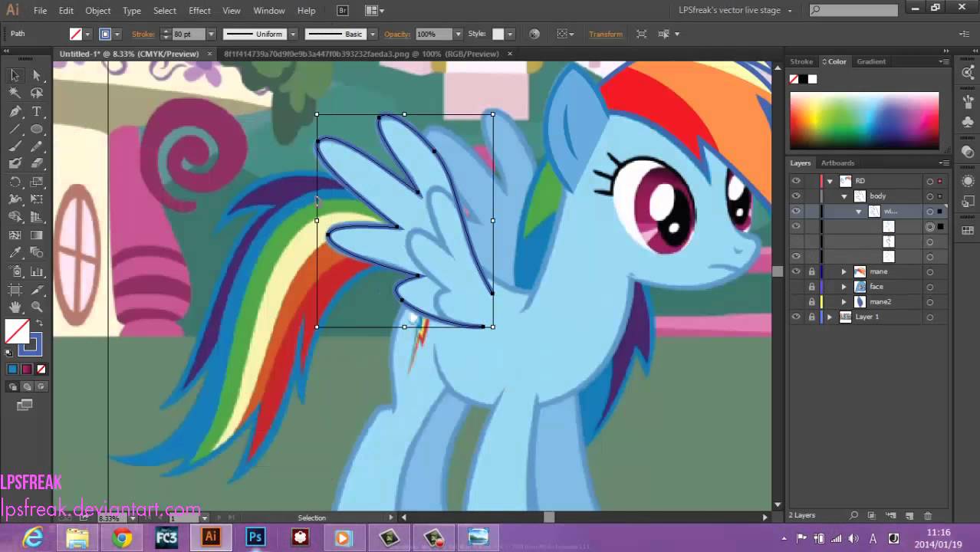Open Uniform variable width profile dropdown
Screen dimensions: 980x552
(292, 34)
